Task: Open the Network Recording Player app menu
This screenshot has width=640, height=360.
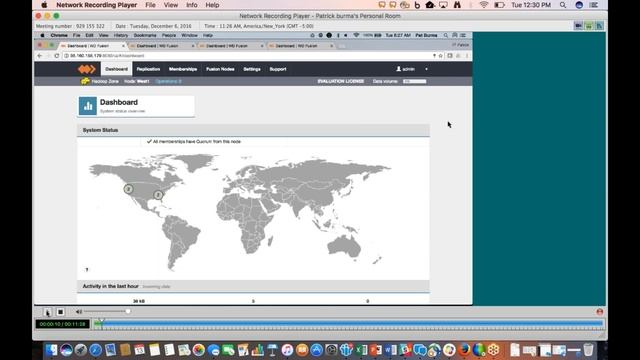Action: pos(96,5)
